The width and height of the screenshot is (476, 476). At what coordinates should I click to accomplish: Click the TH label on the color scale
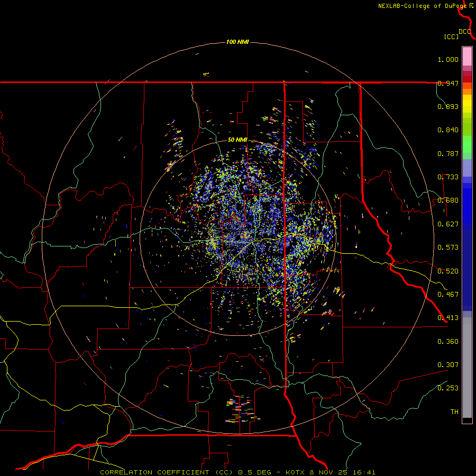pos(454,412)
